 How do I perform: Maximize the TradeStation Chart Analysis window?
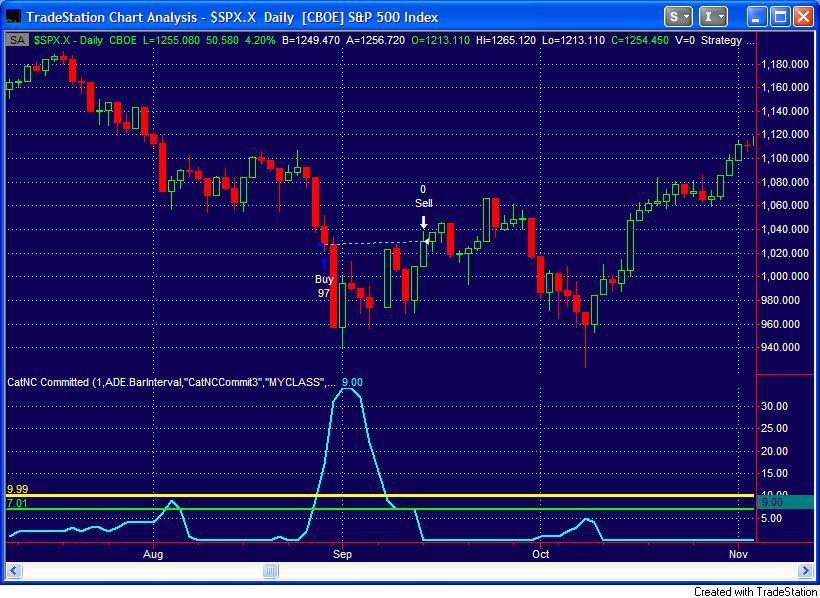click(x=781, y=17)
